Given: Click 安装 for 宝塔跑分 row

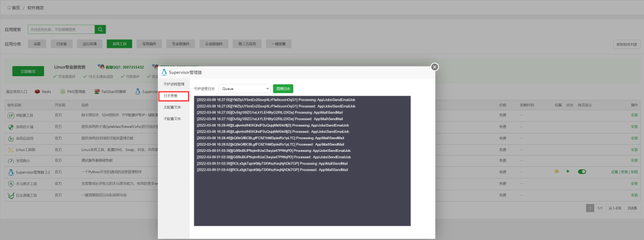Looking at the screenshot, I should (634, 161).
